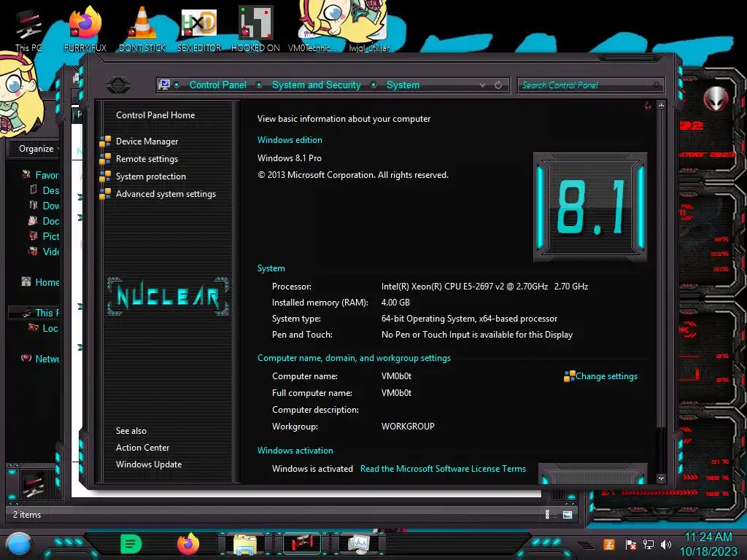Select Downloads in Explorer navigation pane

tap(50, 206)
